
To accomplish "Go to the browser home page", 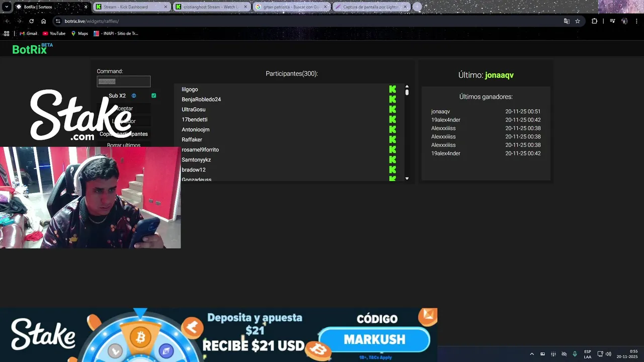I will [44, 21].
